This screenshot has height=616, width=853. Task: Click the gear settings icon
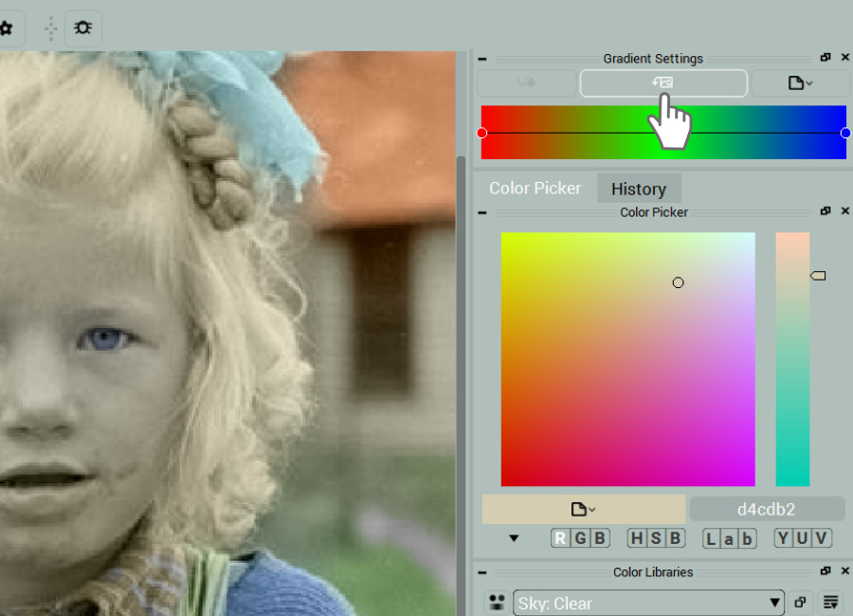[6, 28]
